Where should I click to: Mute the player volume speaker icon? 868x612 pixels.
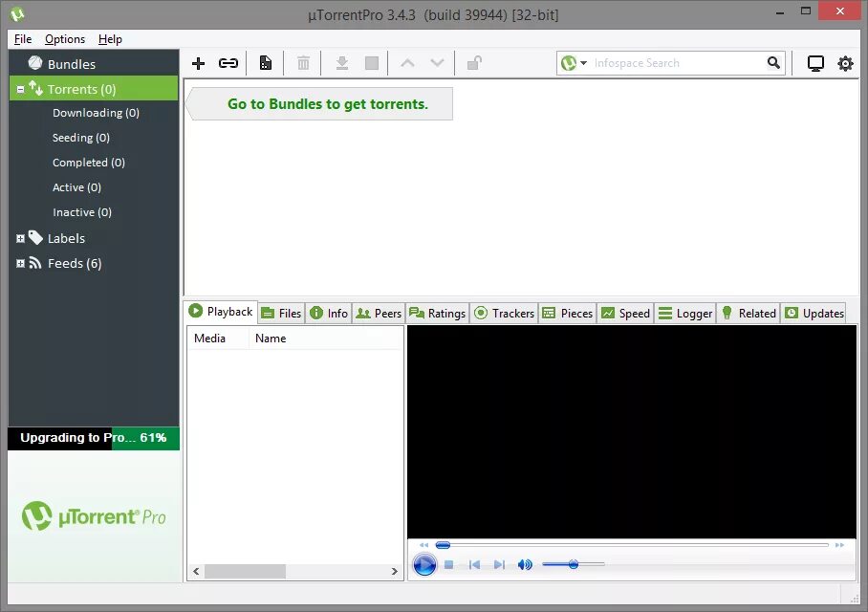[x=524, y=565]
